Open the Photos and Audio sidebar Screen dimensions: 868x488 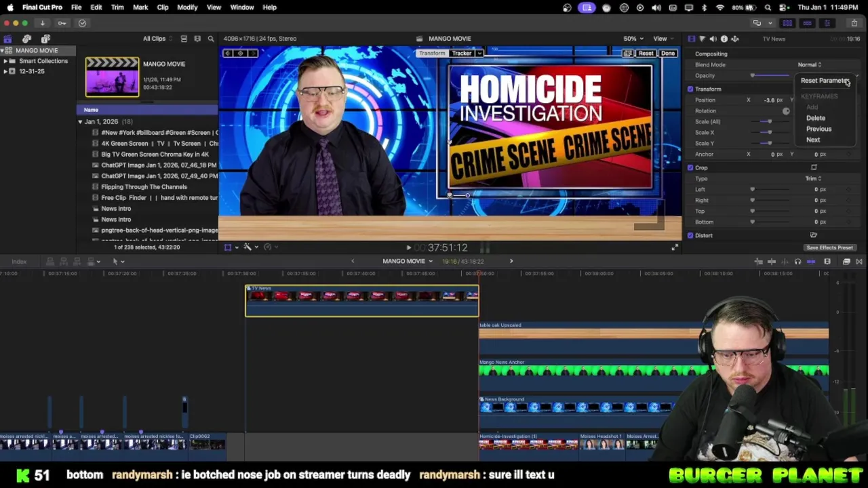[x=26, y=39]
